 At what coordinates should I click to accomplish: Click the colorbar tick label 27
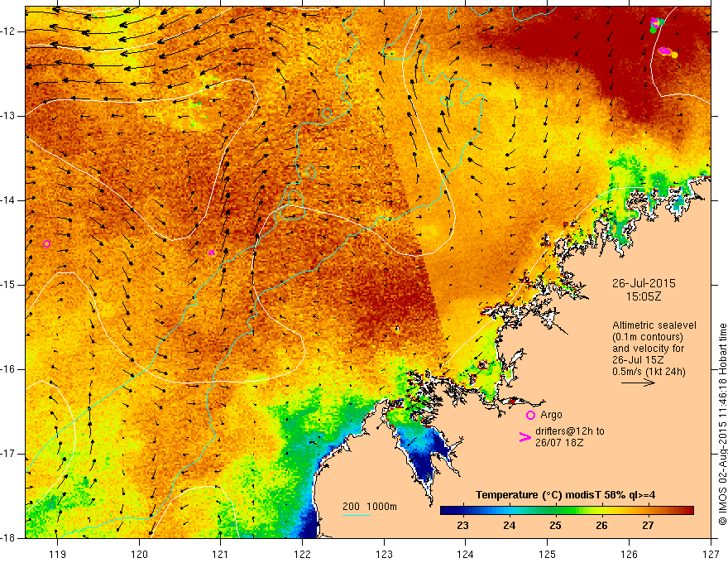pos(648,526)
